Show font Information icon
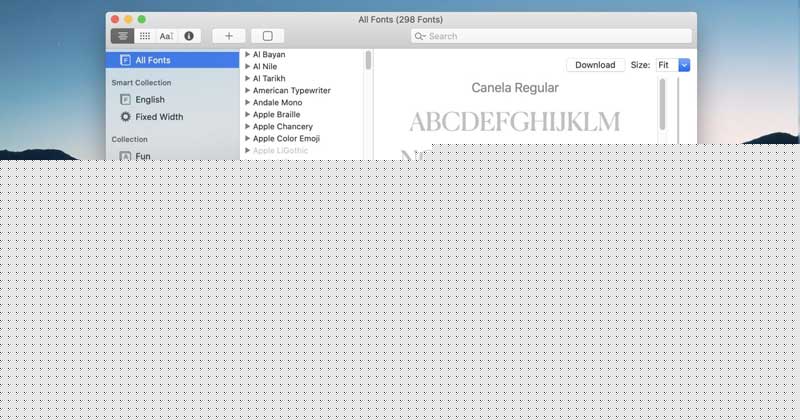The height and width of the screenshot is (420, 800). [189, 36]
